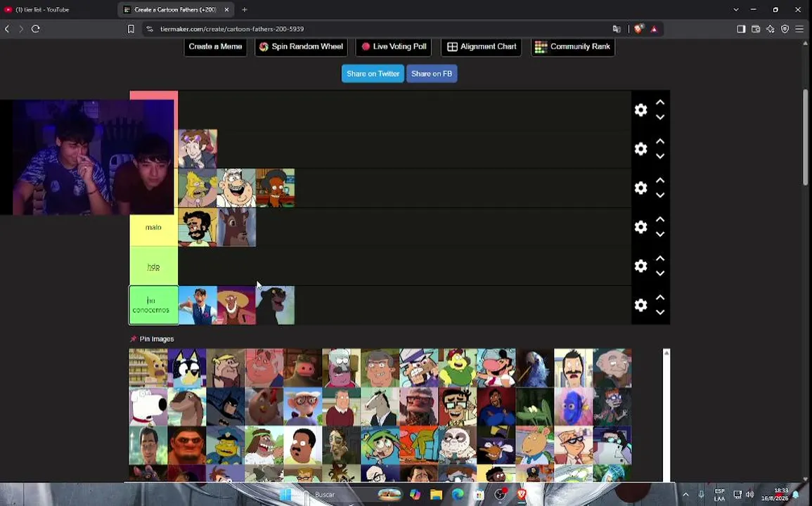812x506 pixels.
Task: Open the page translate icon
Action: click(x=617, y=29)
